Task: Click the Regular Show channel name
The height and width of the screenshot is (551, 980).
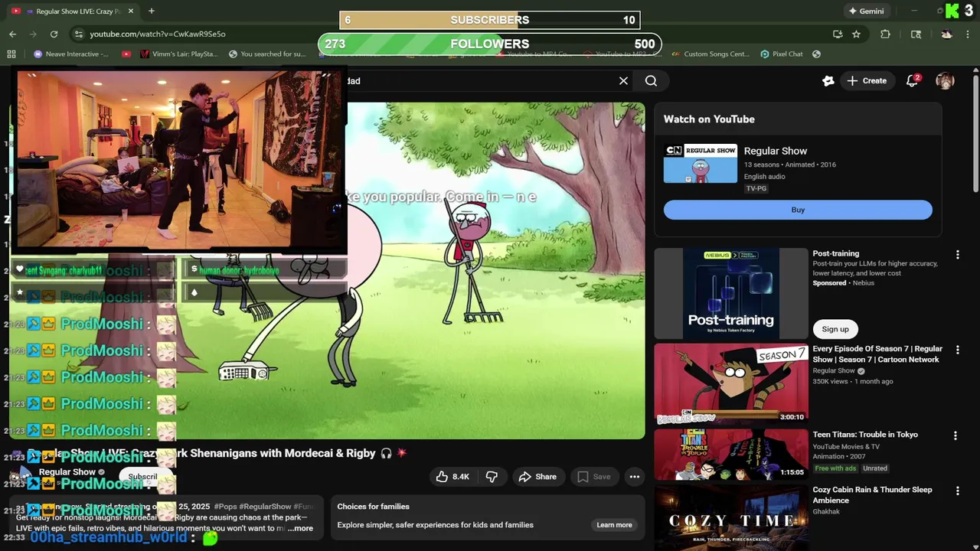Action: point(67,472)
